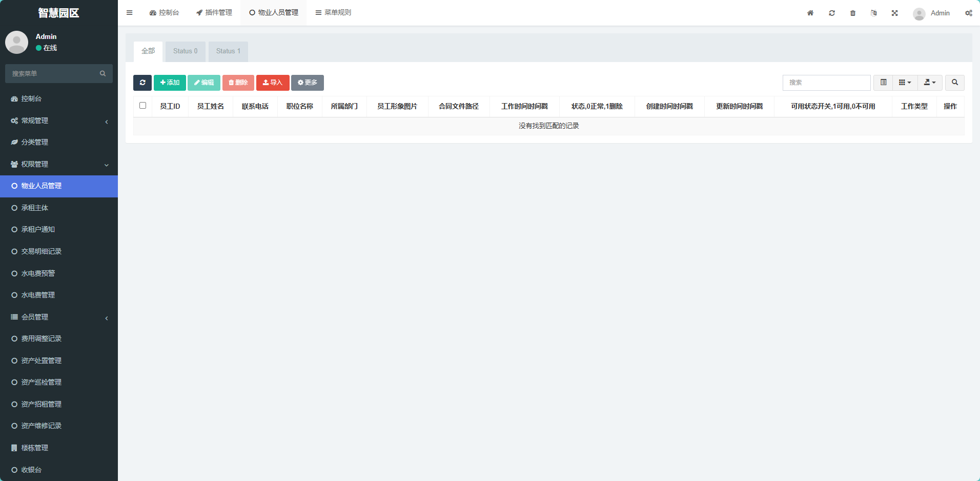Screen dimensions: 980x481
Task: Click the table 搜索 input field
Action: (826, 83)
